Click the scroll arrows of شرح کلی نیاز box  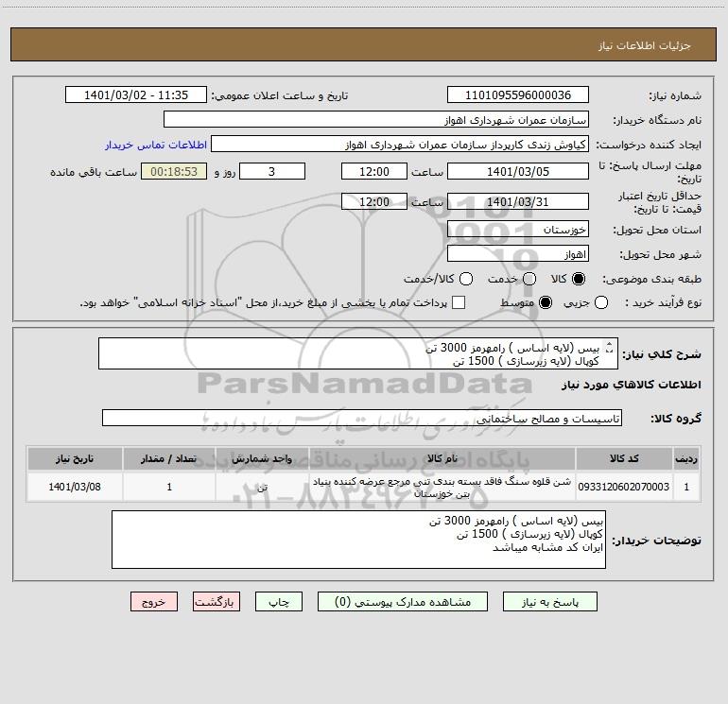[x=610, y=347]
